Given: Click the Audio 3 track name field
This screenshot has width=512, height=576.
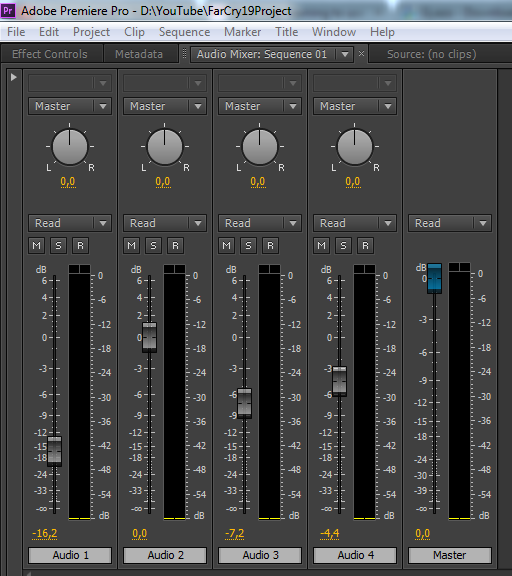Looking at the screenshot, I should (x=260, y=555).
